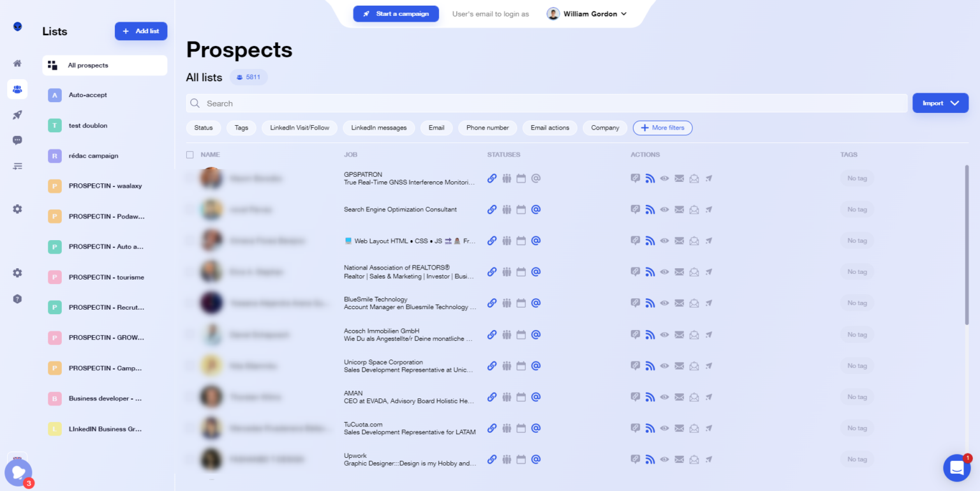Open the Campaigns rocket icon in sidebar
The width and height of the screenshot is (980, 491).
click(x=17, y=115)
